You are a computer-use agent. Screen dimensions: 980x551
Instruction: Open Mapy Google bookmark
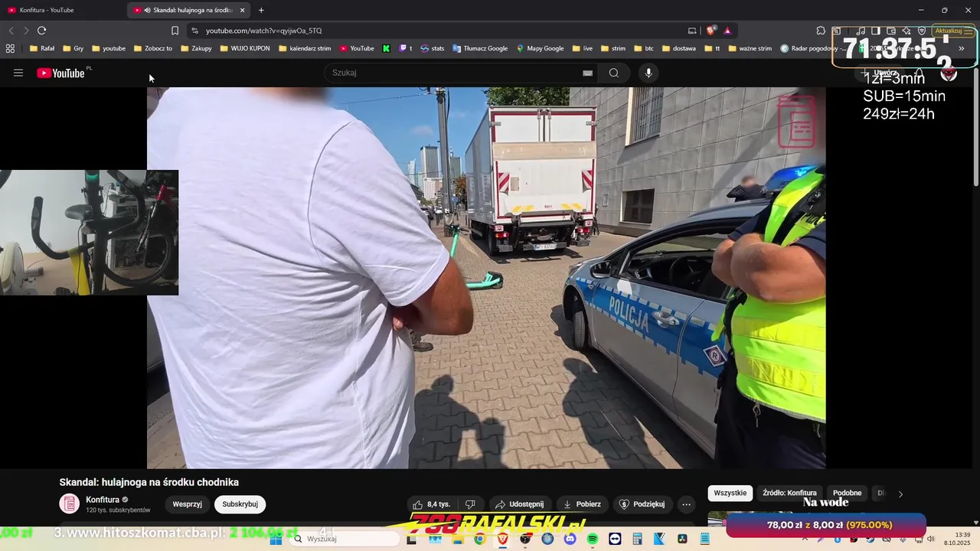click(x=540, y=48)
